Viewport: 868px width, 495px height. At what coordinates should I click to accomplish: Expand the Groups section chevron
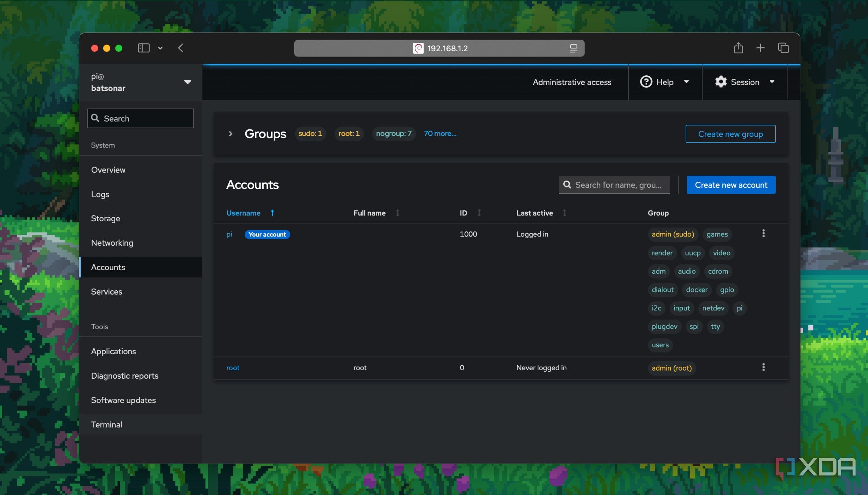point(231,134)
